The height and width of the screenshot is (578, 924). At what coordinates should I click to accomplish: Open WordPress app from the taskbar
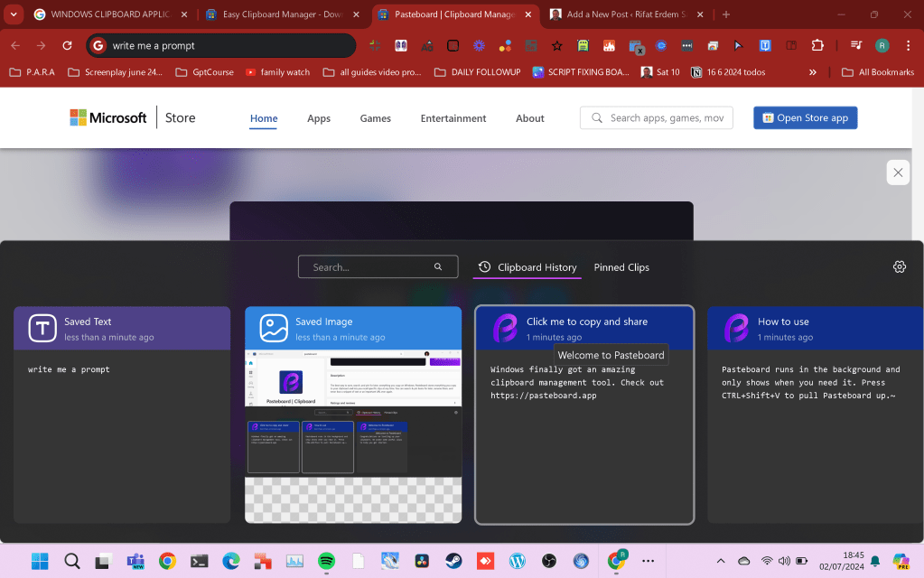coord(518,561)
